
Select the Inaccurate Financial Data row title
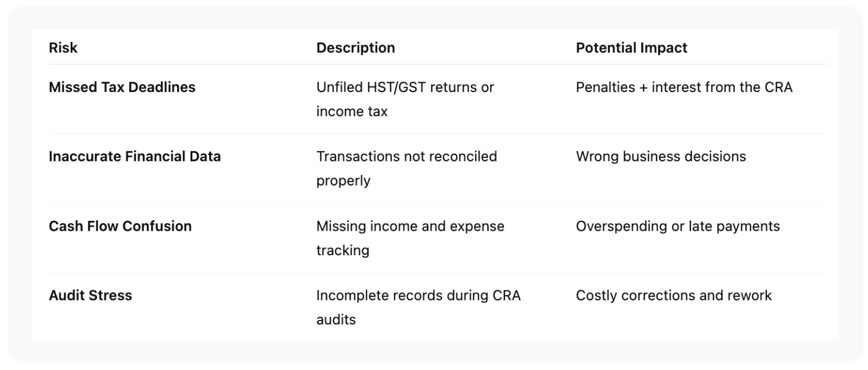[134, 157]
